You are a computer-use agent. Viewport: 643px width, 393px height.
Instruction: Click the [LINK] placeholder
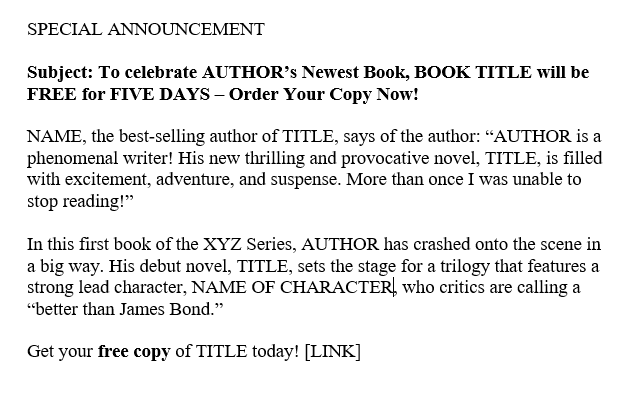(x=333, y=352)
